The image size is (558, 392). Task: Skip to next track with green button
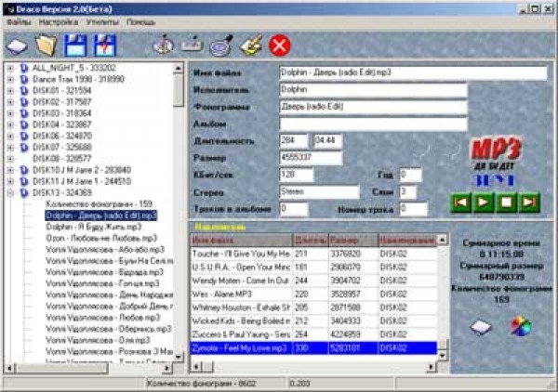[528, 200]
